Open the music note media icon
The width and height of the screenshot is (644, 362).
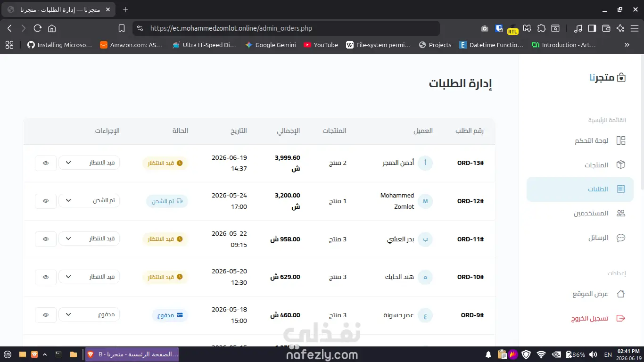(x=578, y=28)
